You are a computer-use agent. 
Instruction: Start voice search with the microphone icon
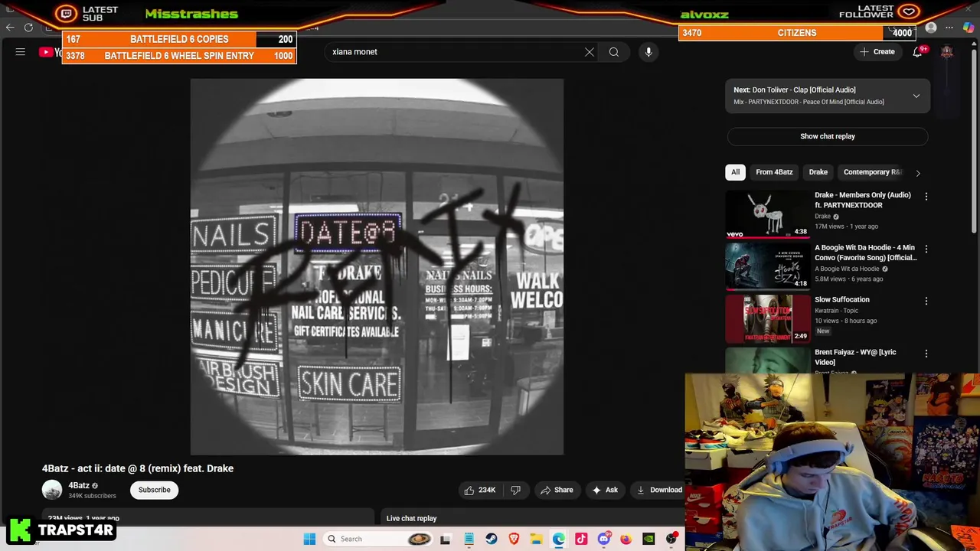pyautogui.click(x=648, y=52)
